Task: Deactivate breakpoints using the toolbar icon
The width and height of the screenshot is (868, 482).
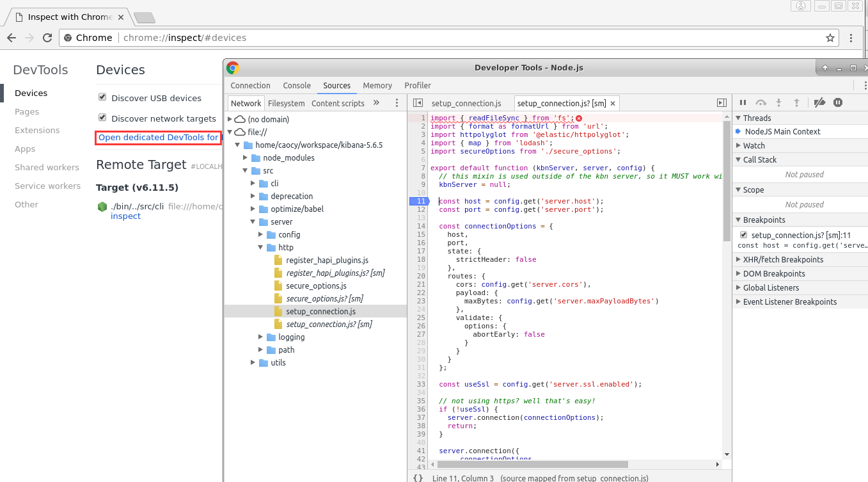Action: pyautogui.click(x=820, y=102)
